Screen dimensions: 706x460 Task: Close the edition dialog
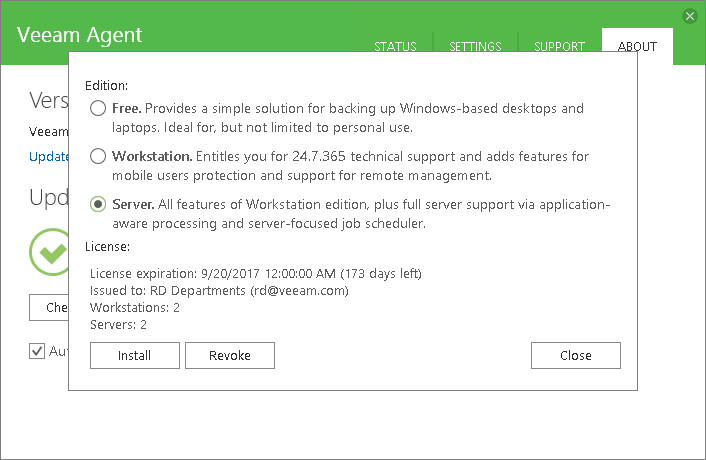(x=575, y=355)
